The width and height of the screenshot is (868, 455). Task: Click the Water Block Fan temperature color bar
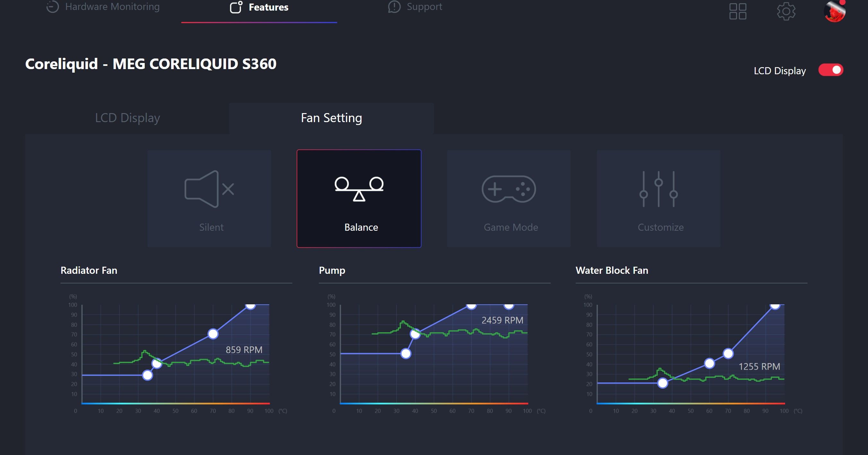pos(691,403)
